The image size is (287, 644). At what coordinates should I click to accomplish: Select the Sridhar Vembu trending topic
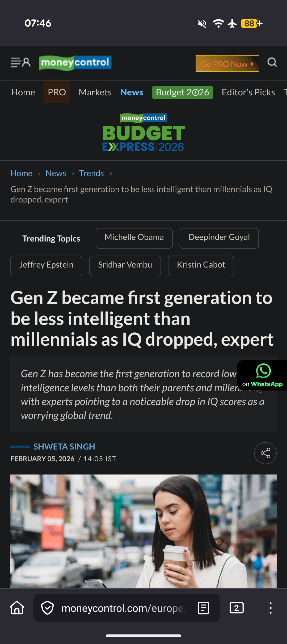[x=125, y=266]
